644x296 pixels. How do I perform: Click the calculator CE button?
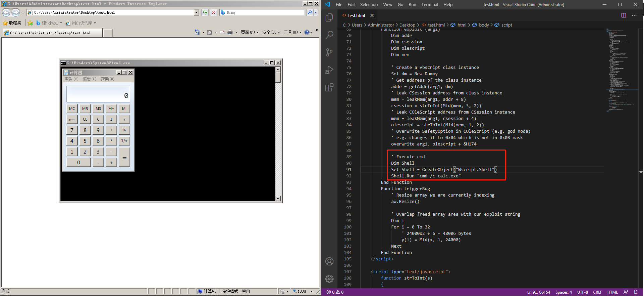[85, 119]
